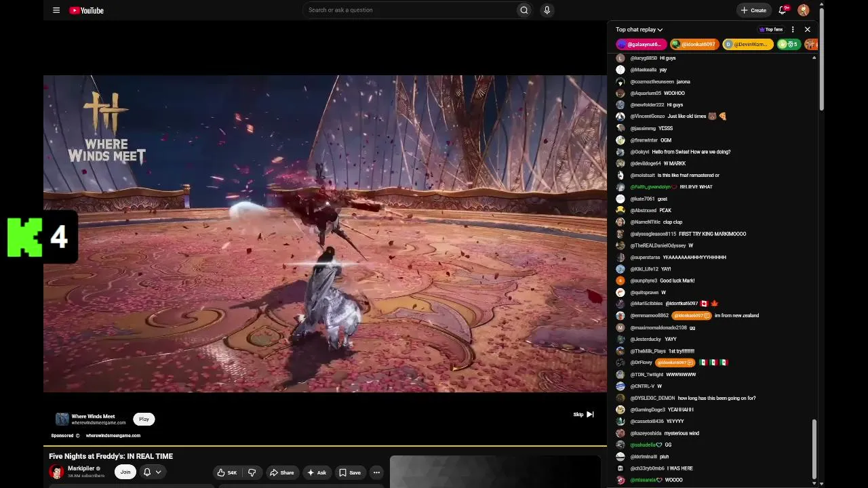
Task: Click the Where Winds Meet ad title
Action: 93,416
